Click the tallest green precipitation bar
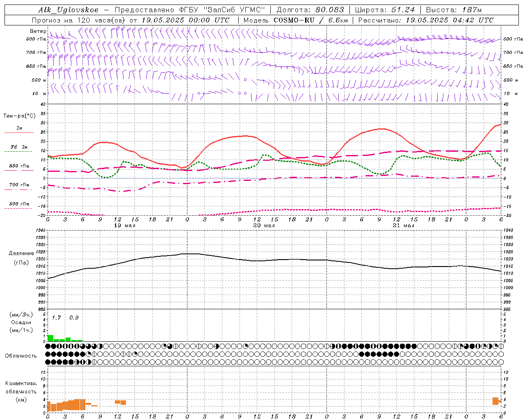Screen dimensions: 525x420 pos(50,338)
